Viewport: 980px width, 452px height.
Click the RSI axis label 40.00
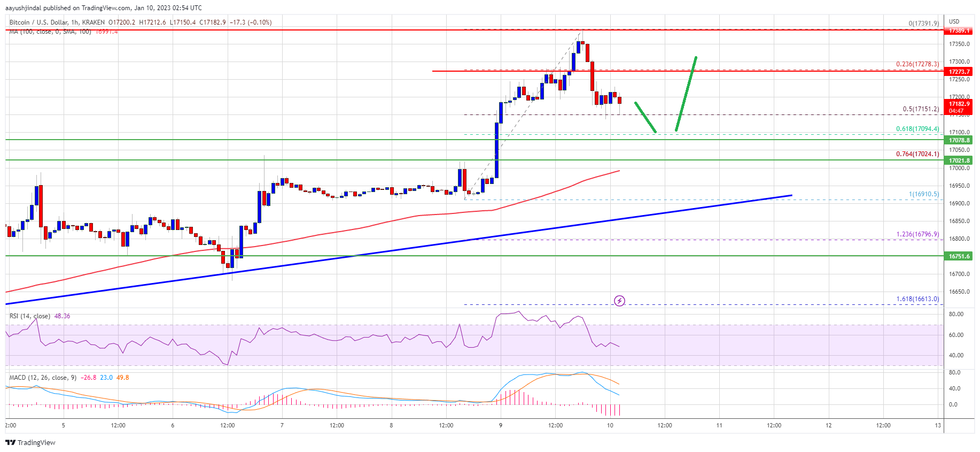(x=956, y=355)
